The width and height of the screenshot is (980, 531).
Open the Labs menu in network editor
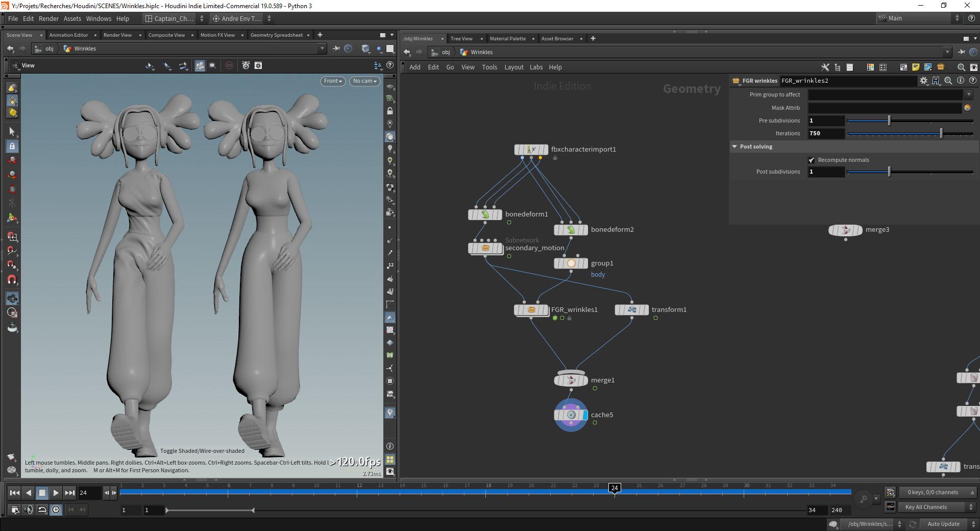pos(536,67)
